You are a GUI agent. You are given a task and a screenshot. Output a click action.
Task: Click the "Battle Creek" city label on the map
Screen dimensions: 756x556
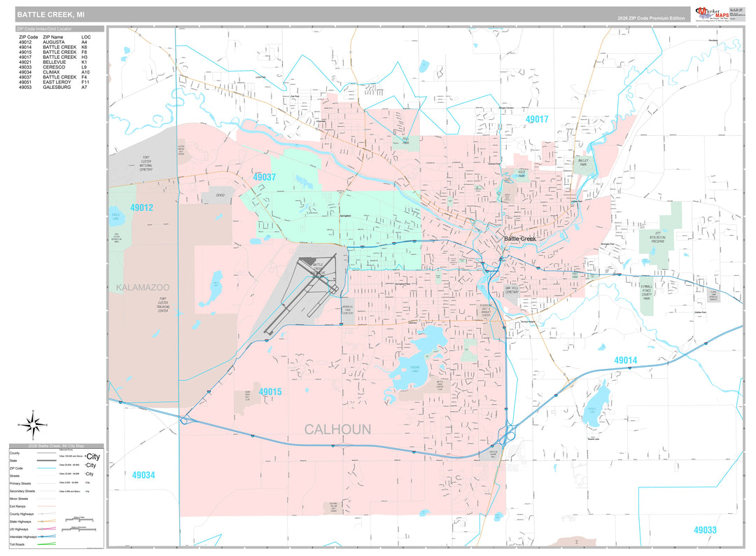coord(519,239)
